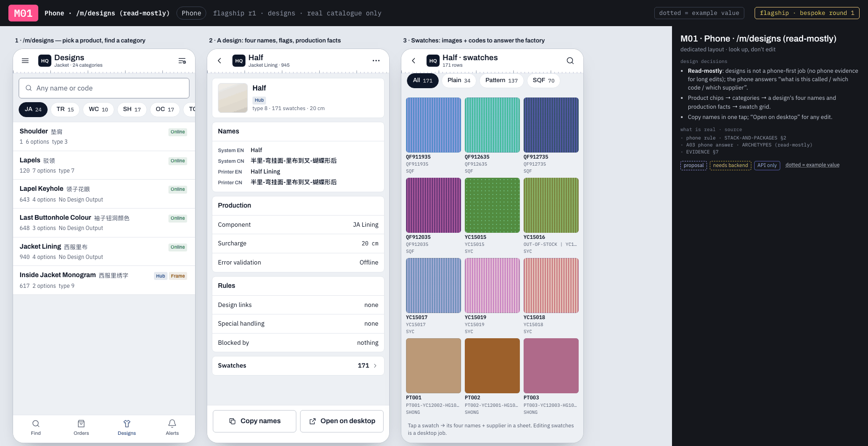The image size is (868, 446).
Task: Open search in Half swatches
Action: (570, 61)
